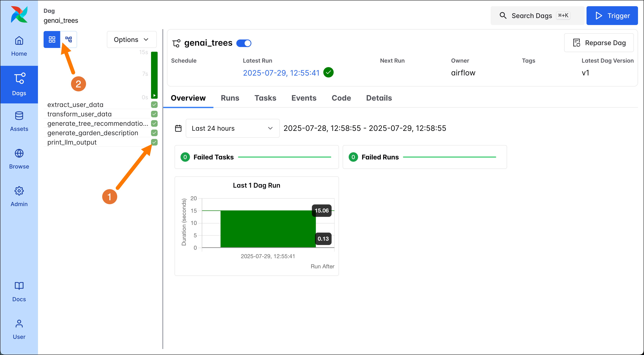This screenshot has height=355, width=644.
Task: Select the grid view icon
Action: [52, 39]
